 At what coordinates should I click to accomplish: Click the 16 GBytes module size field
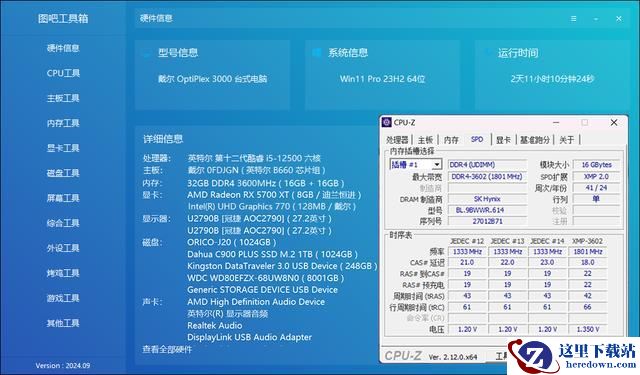596,165
